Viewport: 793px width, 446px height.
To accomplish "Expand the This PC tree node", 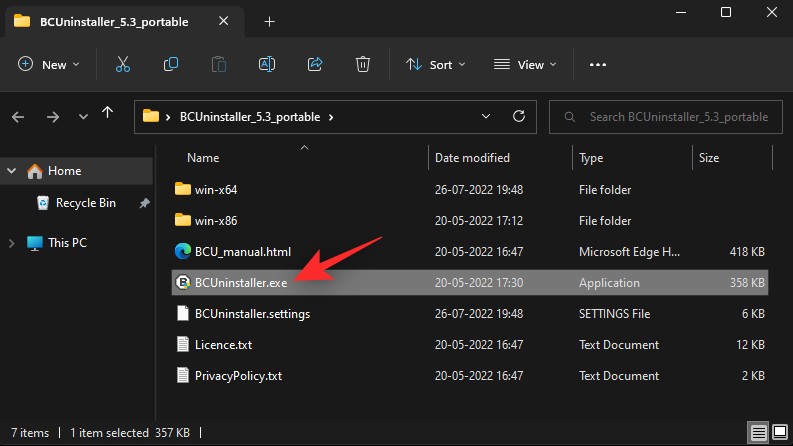I will coord(12,243).
